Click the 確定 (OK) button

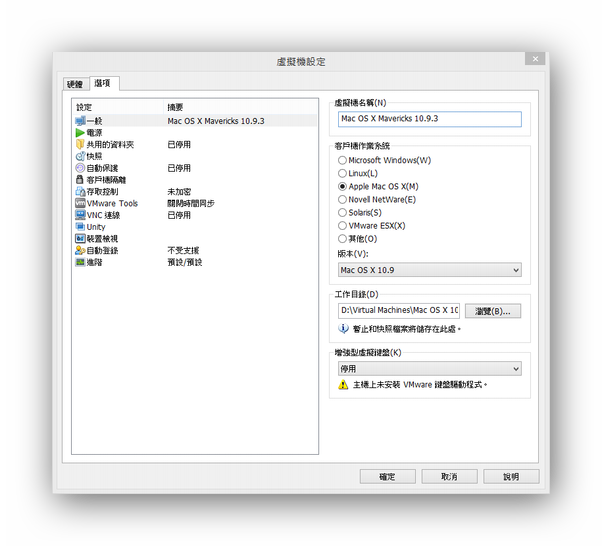click(387, 477)
